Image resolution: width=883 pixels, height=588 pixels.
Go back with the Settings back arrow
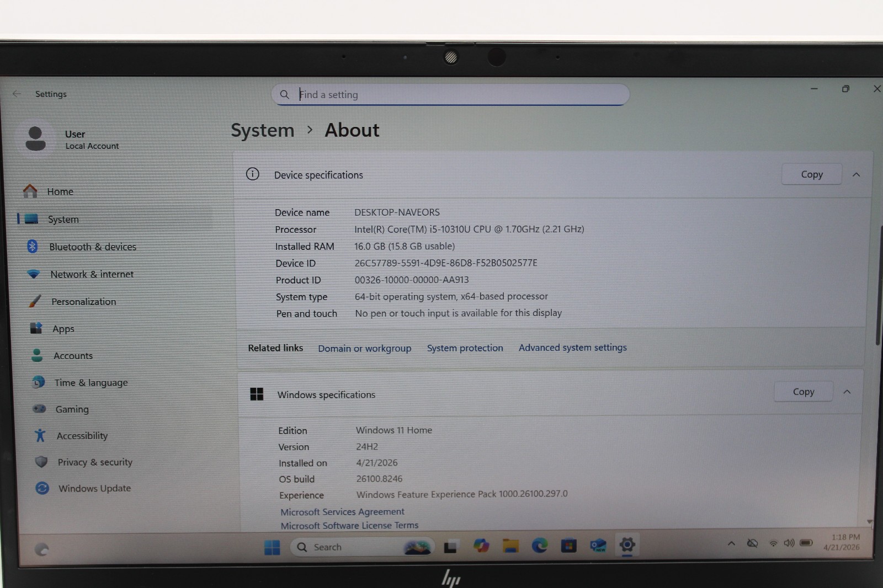coord(17,94)
